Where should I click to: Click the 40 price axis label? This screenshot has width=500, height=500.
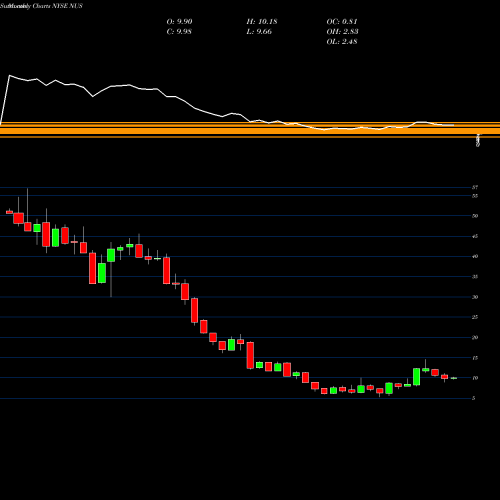(x=475, y=256)
